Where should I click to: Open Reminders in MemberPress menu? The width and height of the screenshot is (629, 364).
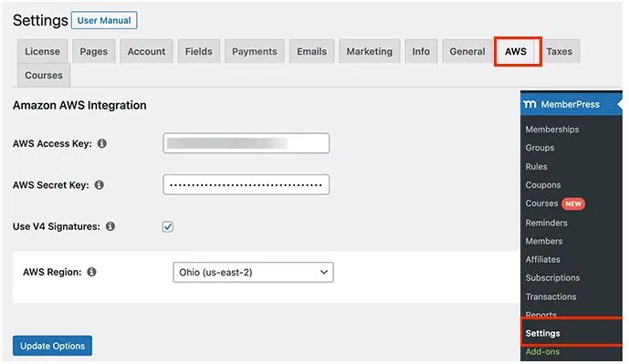click(546, 223)
